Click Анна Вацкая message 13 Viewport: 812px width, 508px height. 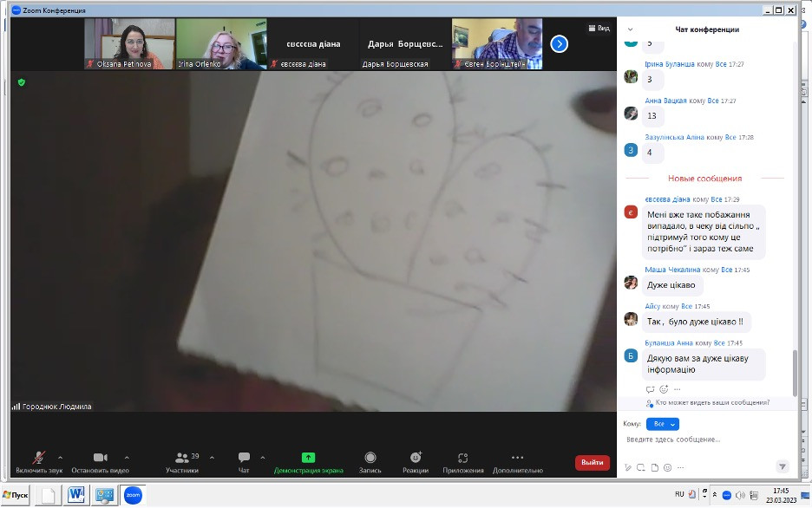click(652, 116)
